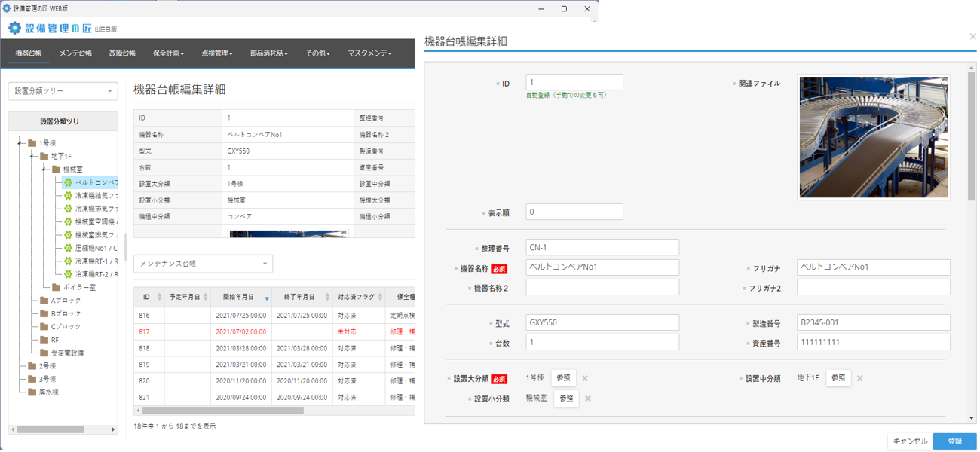Open the 保全計画 menu
The height and width of the screenshot is (452, 980).
point(168,53)
